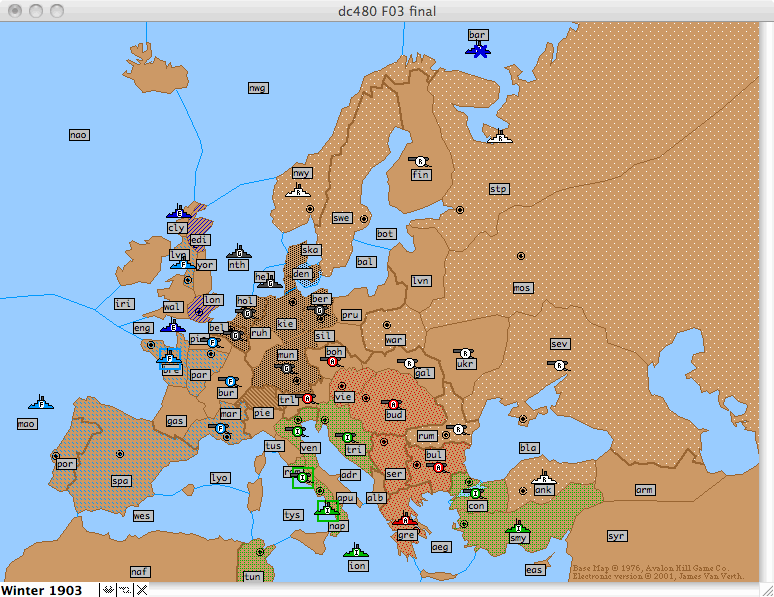
Task: Click the eas sea label
Action: pos(535,570)
